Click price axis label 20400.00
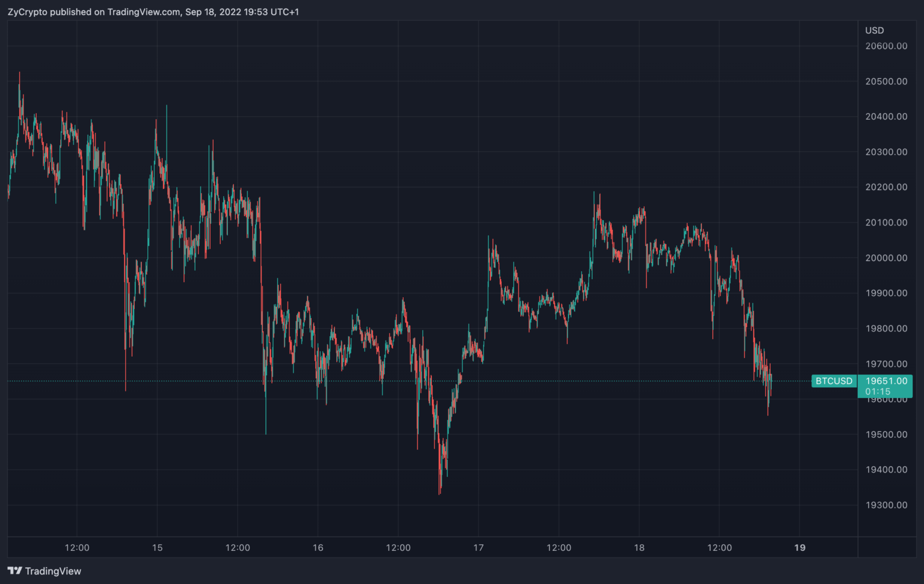 [x=886, y=117]
